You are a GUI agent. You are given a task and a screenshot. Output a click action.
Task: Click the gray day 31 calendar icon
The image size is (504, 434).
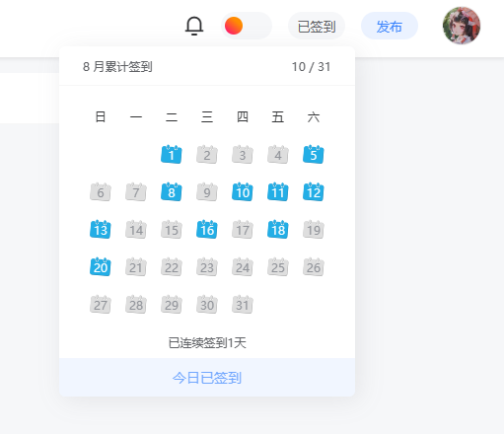[243, 304]
